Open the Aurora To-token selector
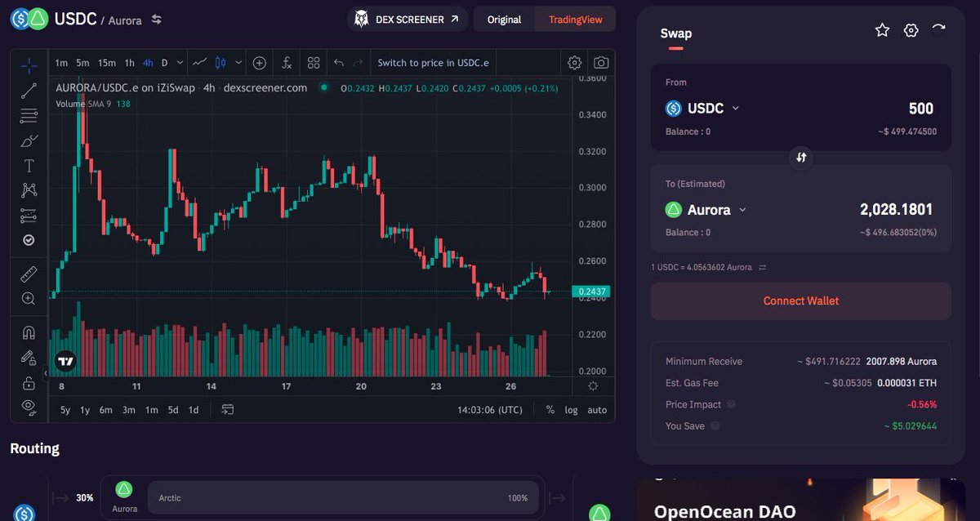980x521 pixels. [706, 210]
